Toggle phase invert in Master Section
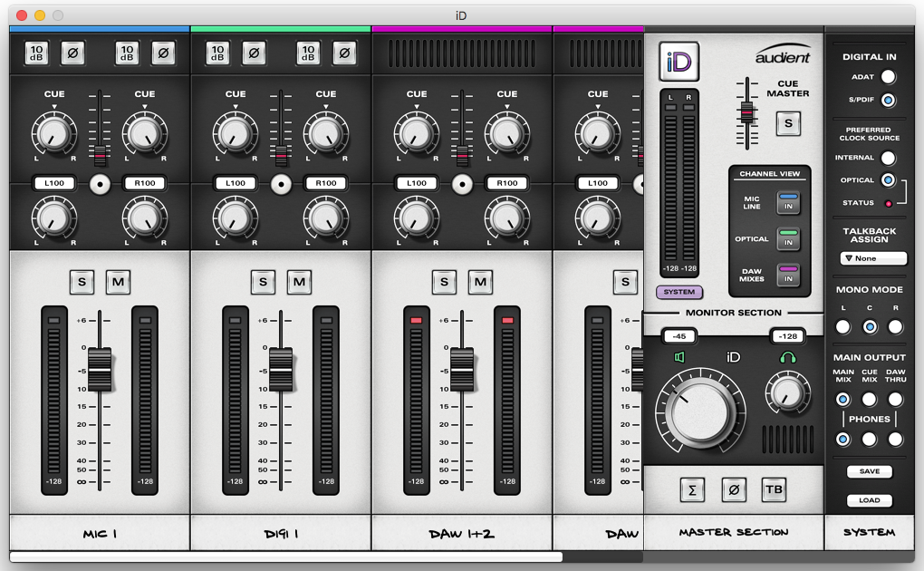This screenshot has height=571, width=924. 734,489
